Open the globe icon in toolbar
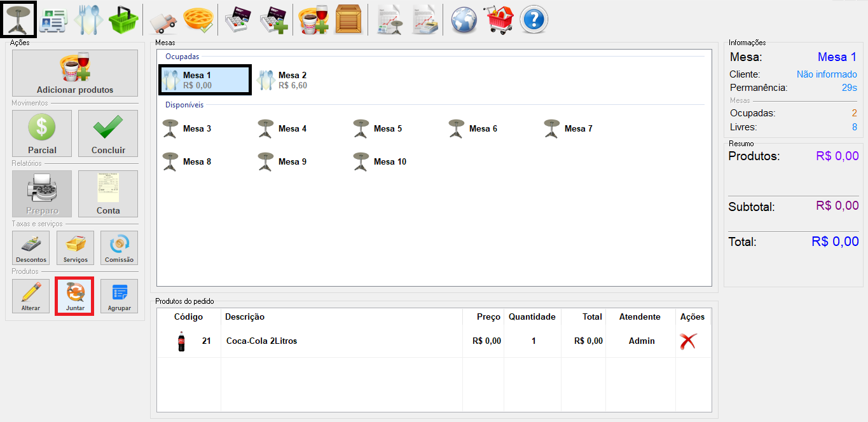The width and height of the screenshot is (868, 422). click(464, 20)
